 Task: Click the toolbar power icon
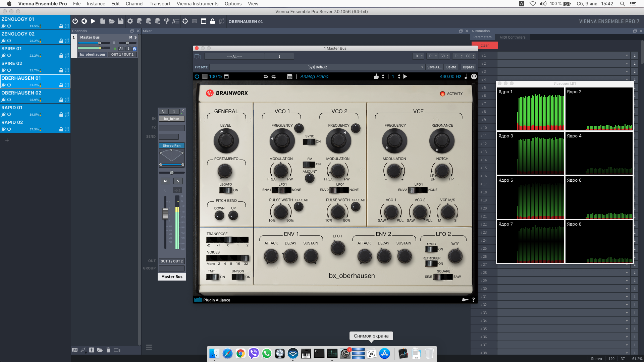[x=75, y=21]
